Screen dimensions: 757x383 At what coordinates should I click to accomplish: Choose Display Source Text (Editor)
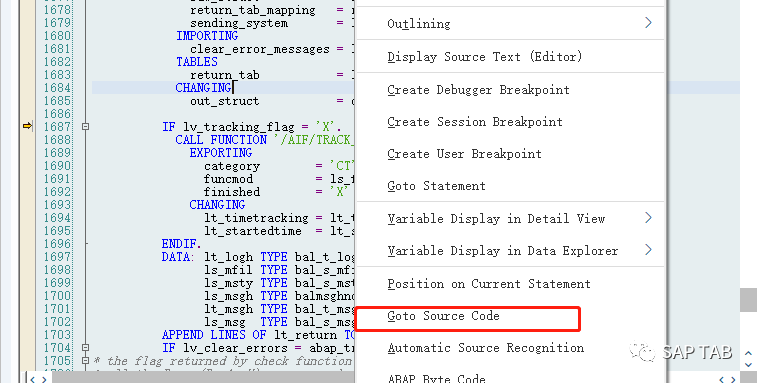click(484, 57)
